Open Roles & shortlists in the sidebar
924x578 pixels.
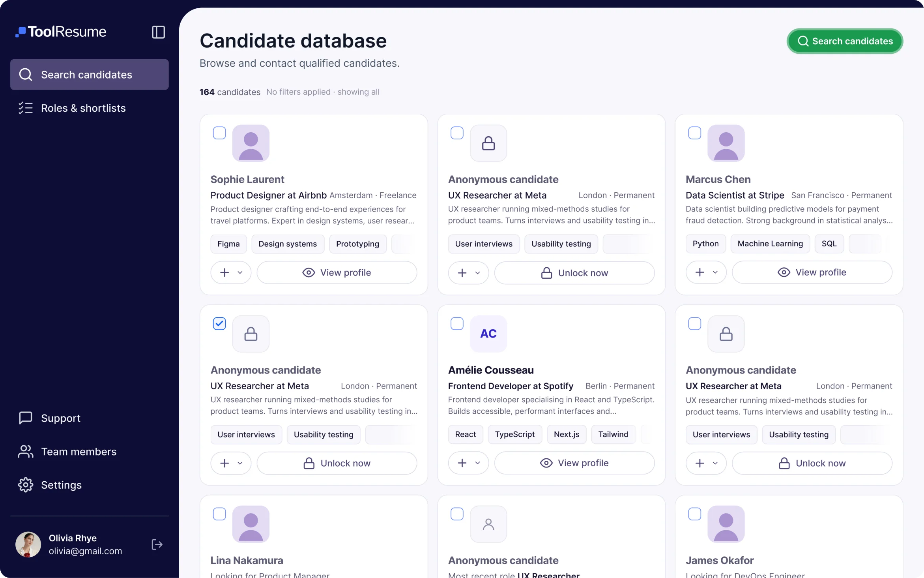[89, 108]
